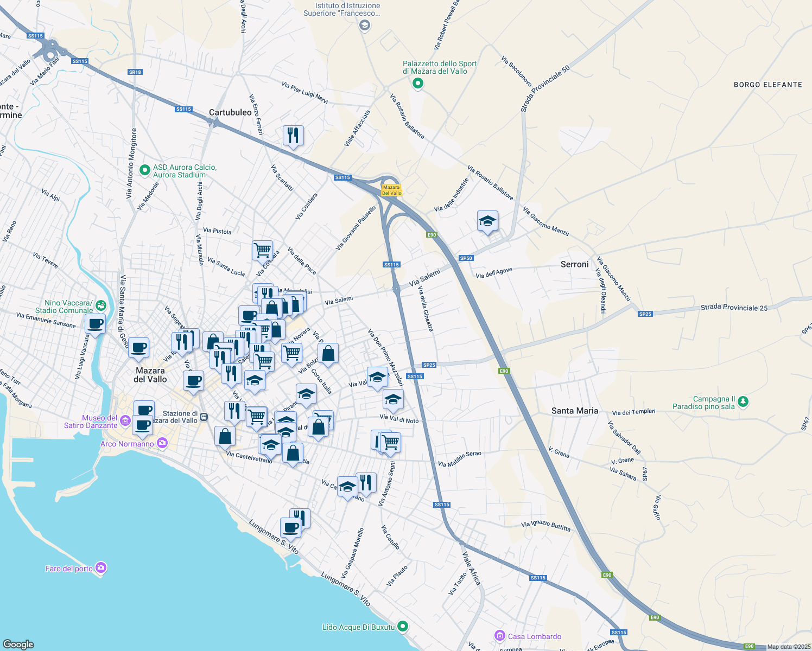The width and height of the screenshot is (812, 651).
Task: Select the Via Giovanni Paisiello label
Action: 356,228
